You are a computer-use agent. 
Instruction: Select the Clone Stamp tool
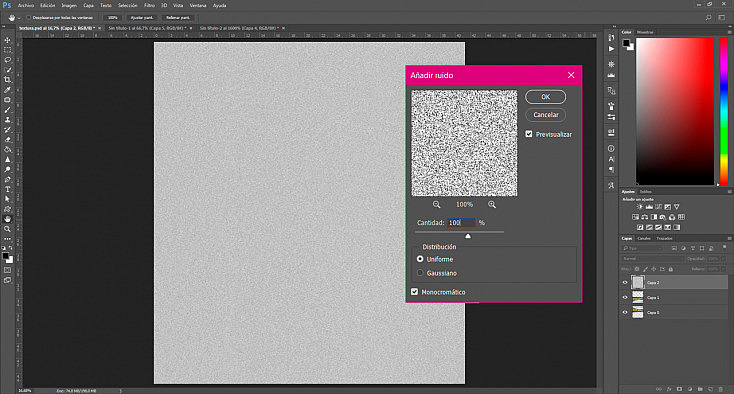tap(7, 120)
